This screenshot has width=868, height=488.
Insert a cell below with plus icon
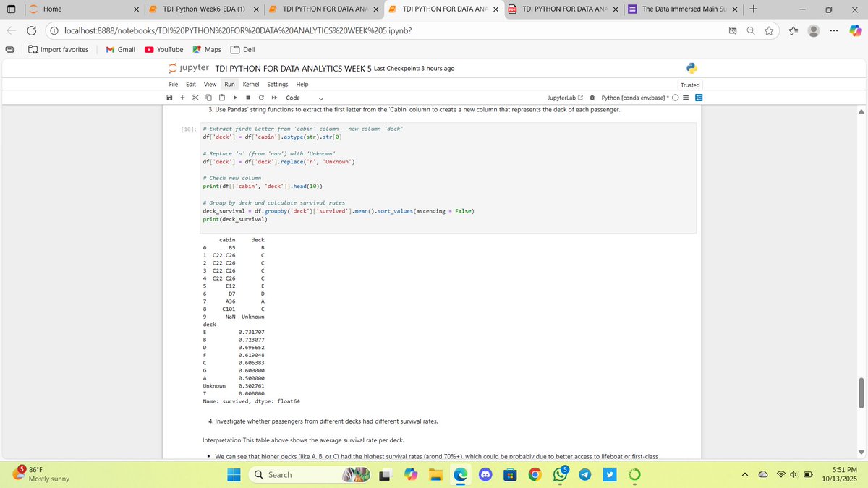182,98
